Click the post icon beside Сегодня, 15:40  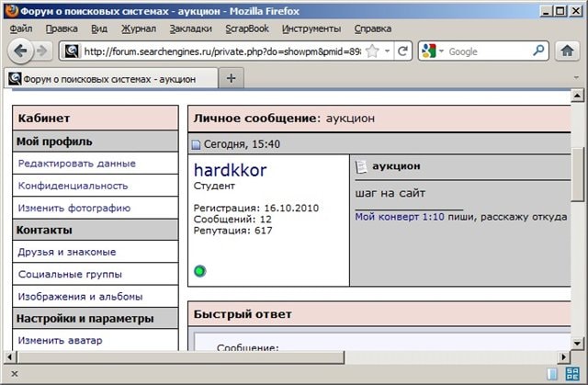196,144
